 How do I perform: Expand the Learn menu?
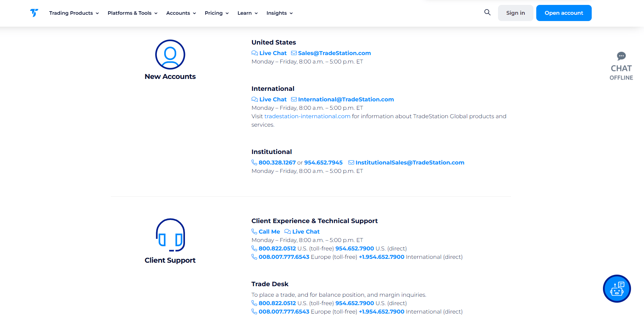point(248,13)
